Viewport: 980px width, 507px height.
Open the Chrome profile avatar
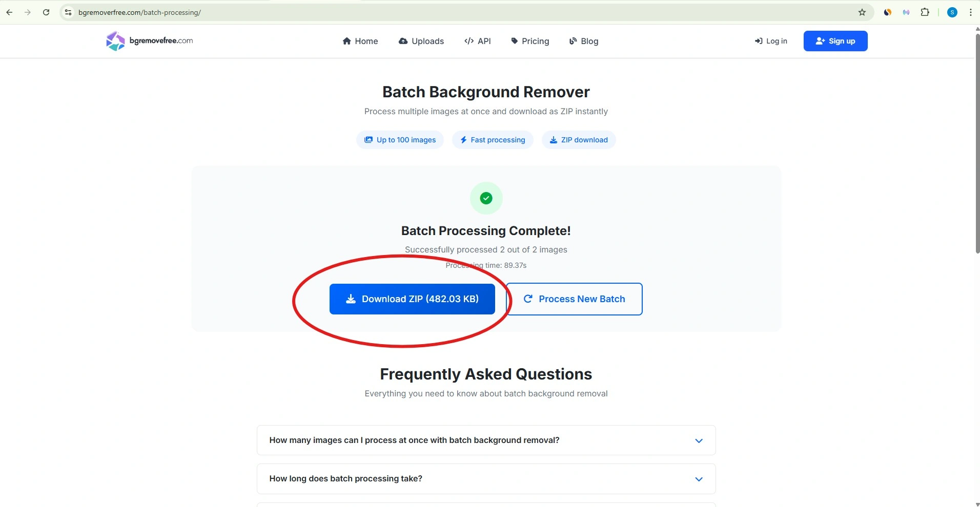coord(952,12)
